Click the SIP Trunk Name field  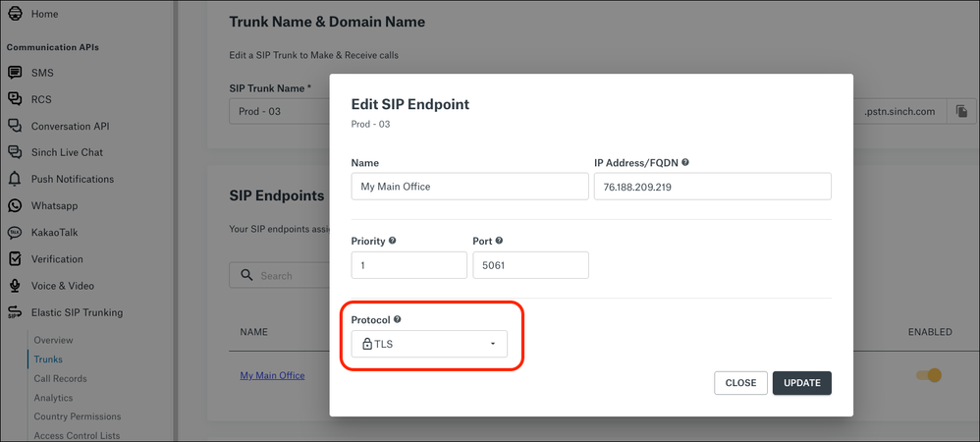pos(279,111)
